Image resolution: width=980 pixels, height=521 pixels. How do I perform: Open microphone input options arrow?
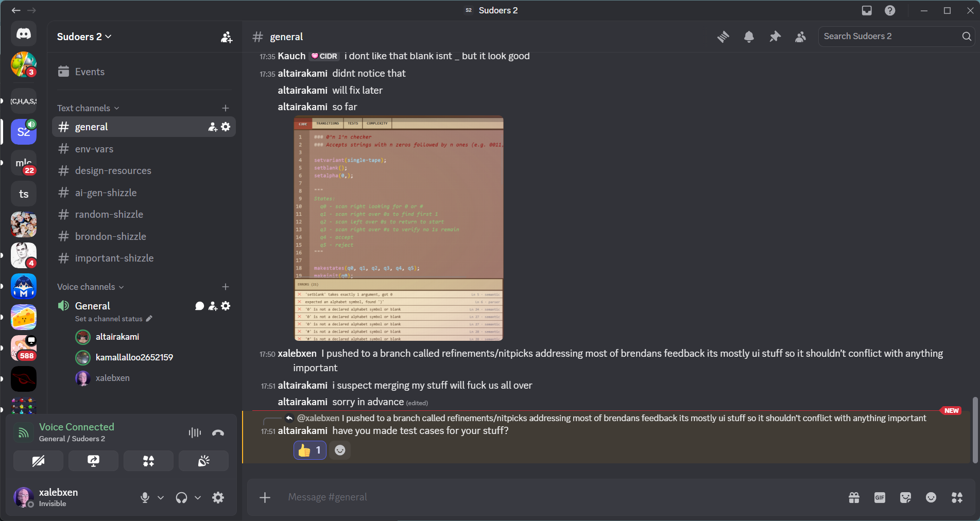pyautogui.click(x=161, y=498)
